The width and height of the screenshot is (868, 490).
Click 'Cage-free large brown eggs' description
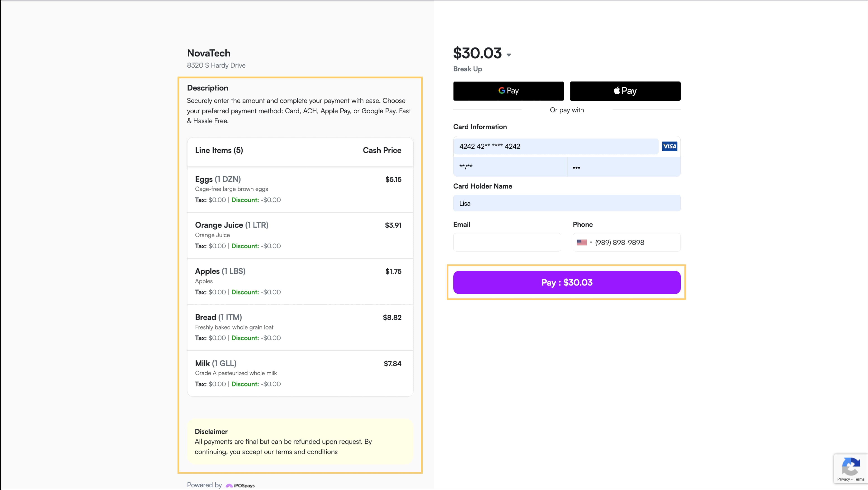pyautogui.click(x=231, y=189)
